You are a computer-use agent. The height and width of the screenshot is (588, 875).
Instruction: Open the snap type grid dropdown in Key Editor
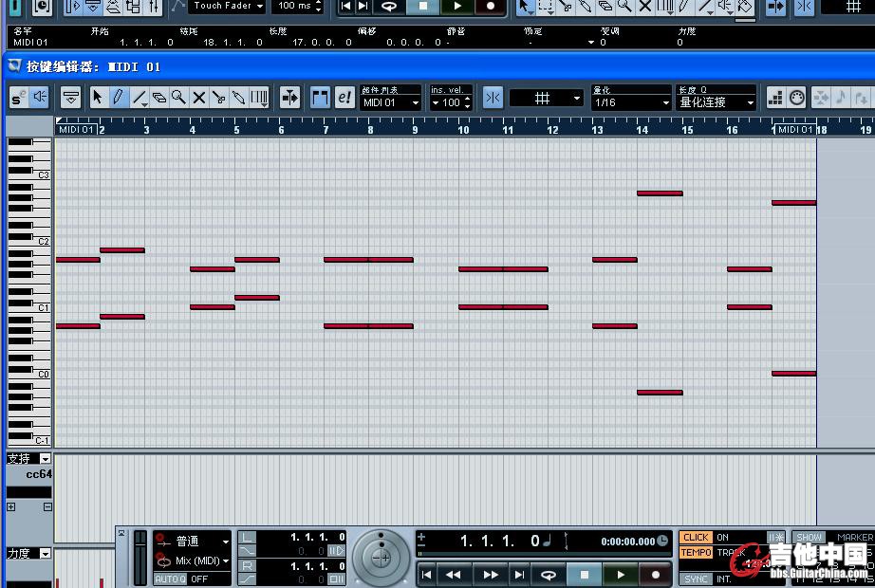point(547,99)
